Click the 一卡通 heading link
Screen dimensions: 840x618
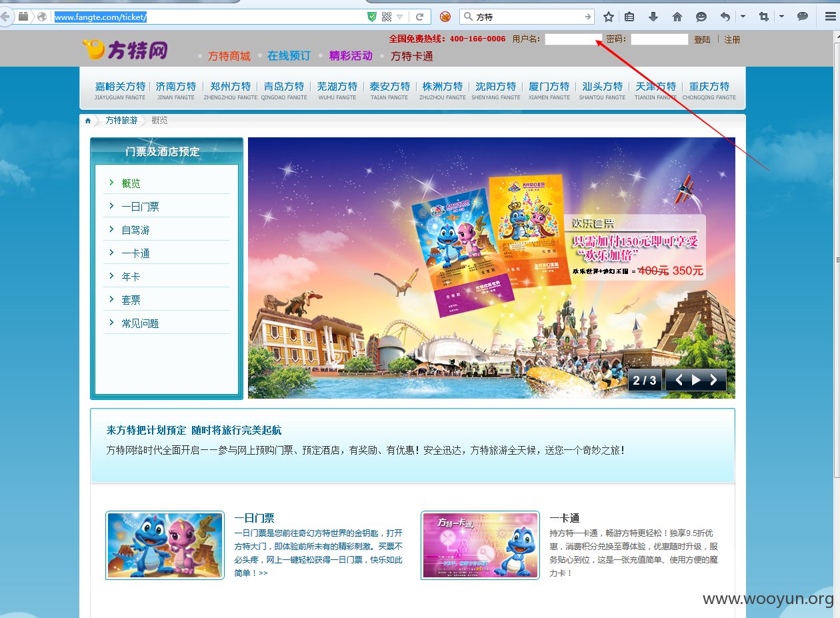coord(564,518)
